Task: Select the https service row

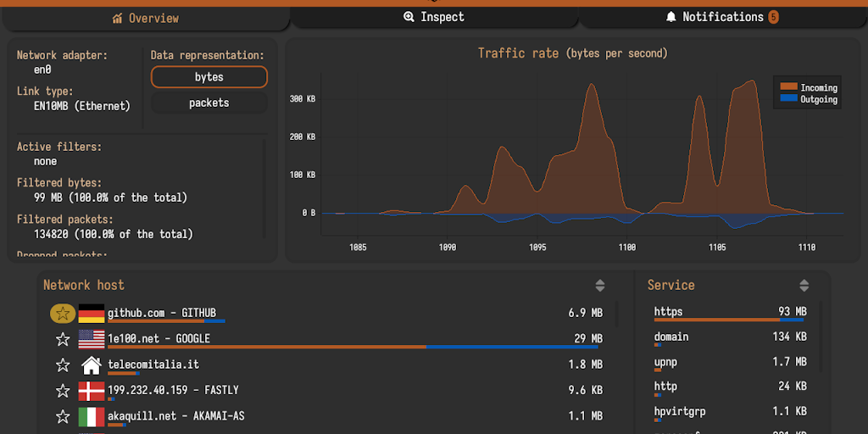Action: tap(729, 313)
